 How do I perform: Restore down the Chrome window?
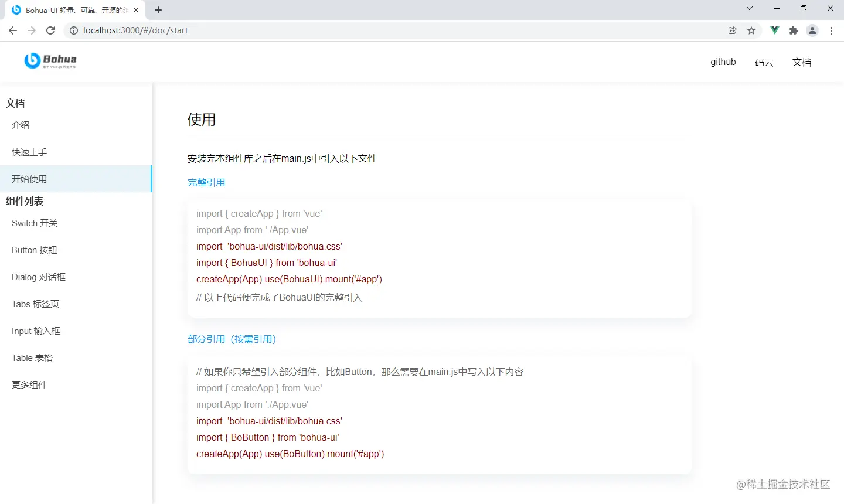[x=804, y=9]
